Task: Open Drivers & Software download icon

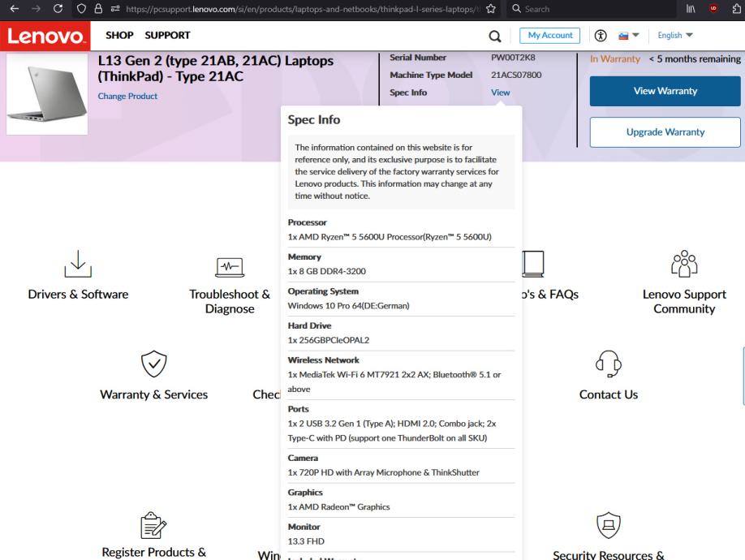Action: (78, 264)
